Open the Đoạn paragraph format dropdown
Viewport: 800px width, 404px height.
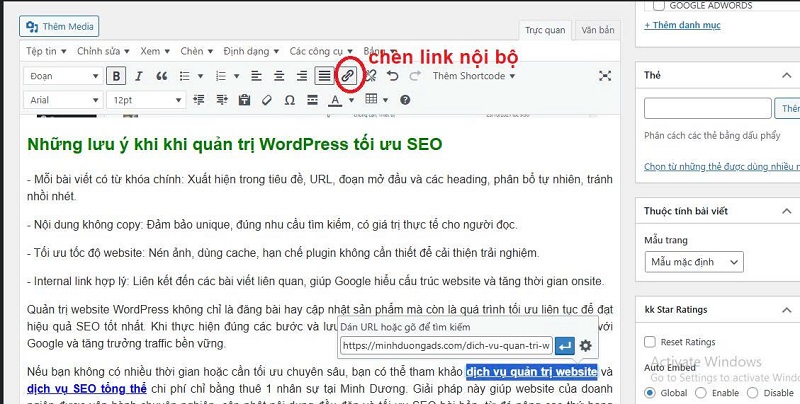(x=64, y=76)
